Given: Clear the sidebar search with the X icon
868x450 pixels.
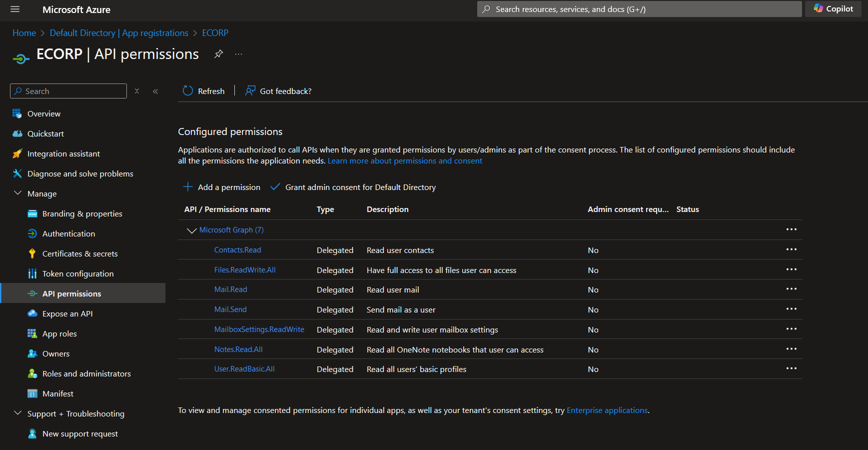Looking at the screenshot, I should click(137, 91).
